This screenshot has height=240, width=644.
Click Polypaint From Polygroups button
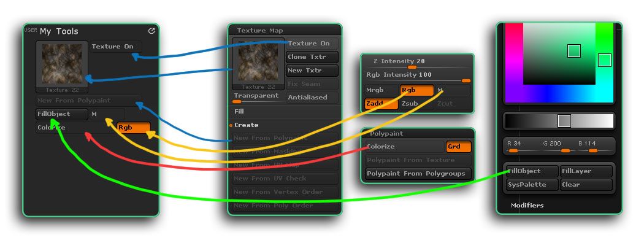[418, 174]
